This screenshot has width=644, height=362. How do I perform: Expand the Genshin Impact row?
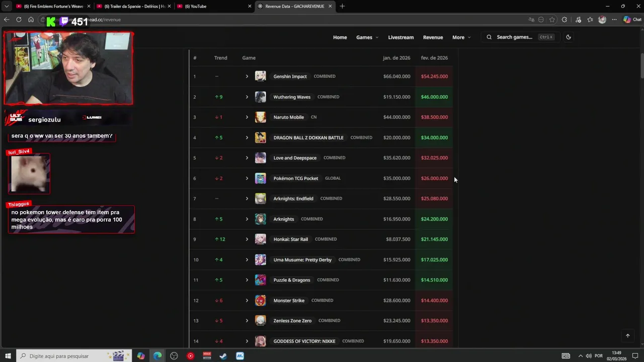pyautogui.click(x=247, y=76)
